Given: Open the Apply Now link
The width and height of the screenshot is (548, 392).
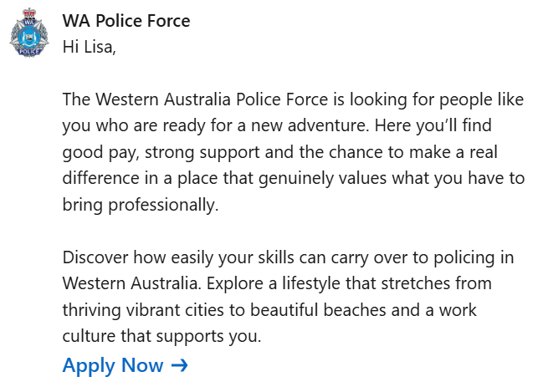Looking at the screenshot, I should [x=113, y=365].
